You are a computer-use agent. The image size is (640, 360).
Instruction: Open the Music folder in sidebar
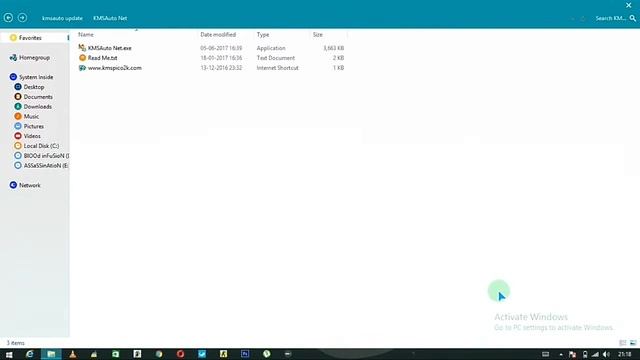[x=31, y=116]
